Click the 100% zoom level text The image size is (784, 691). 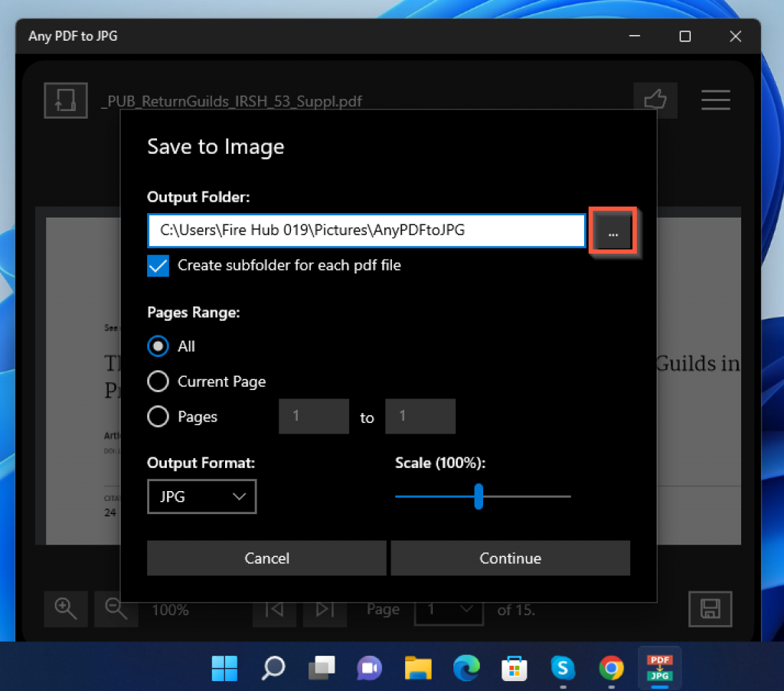coord(171,610)
